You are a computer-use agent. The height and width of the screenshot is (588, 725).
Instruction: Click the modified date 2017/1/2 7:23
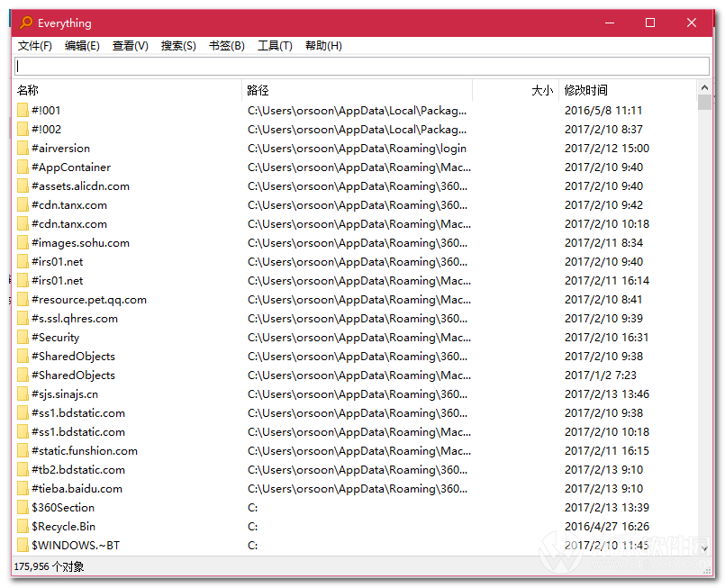[600, 375]
